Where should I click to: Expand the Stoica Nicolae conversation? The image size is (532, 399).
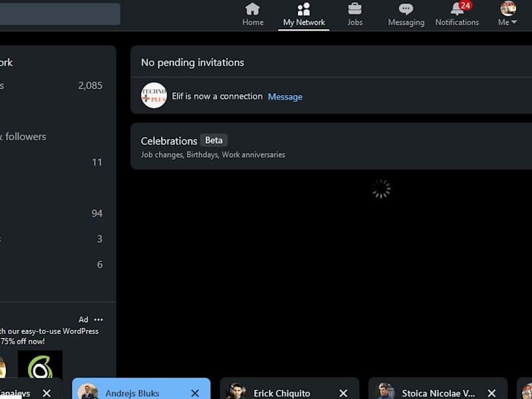pos(438,393)
